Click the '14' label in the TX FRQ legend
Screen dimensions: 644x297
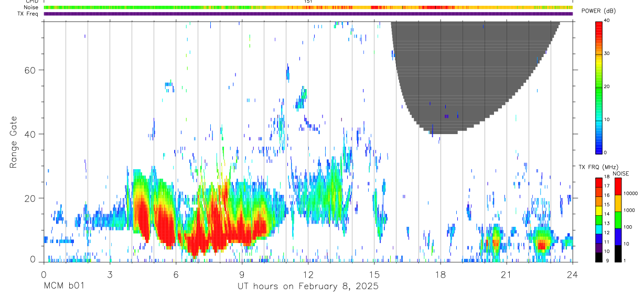tap(607, 214)
